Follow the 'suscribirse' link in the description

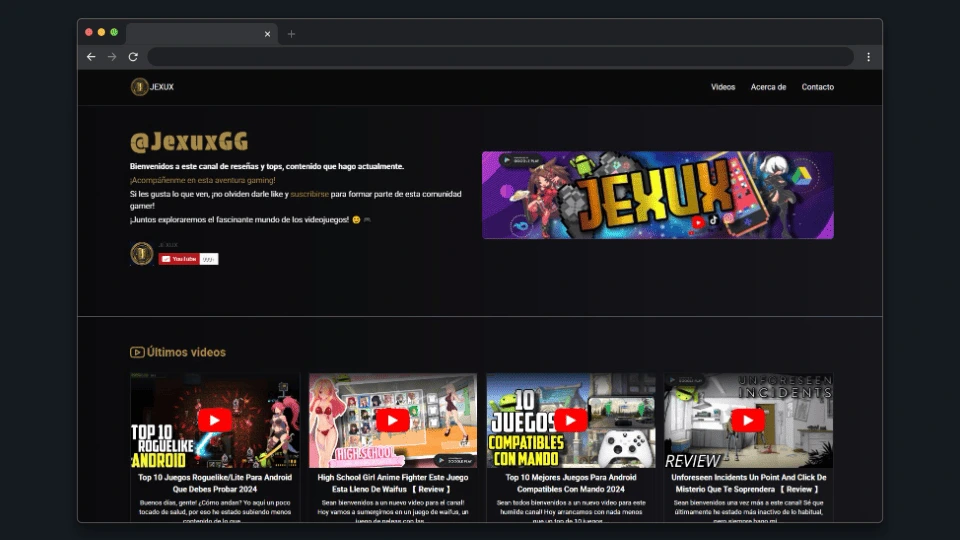[309, 194]
